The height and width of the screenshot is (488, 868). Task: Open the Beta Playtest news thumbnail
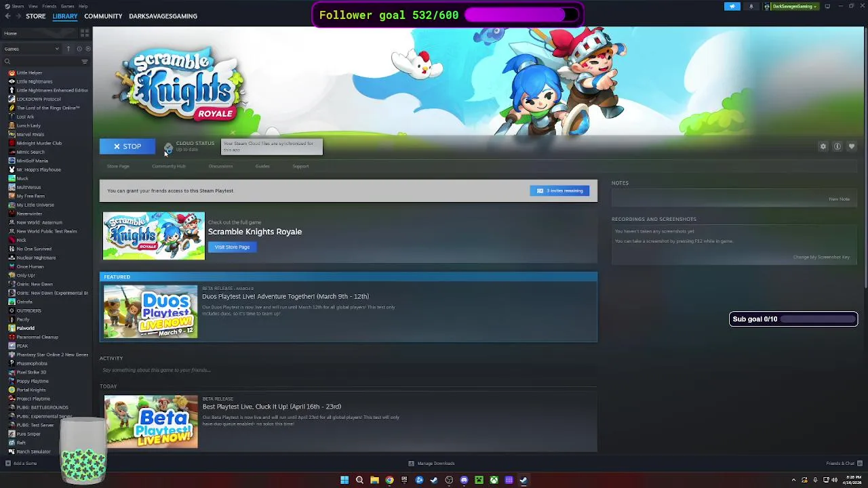coord(151,422)
